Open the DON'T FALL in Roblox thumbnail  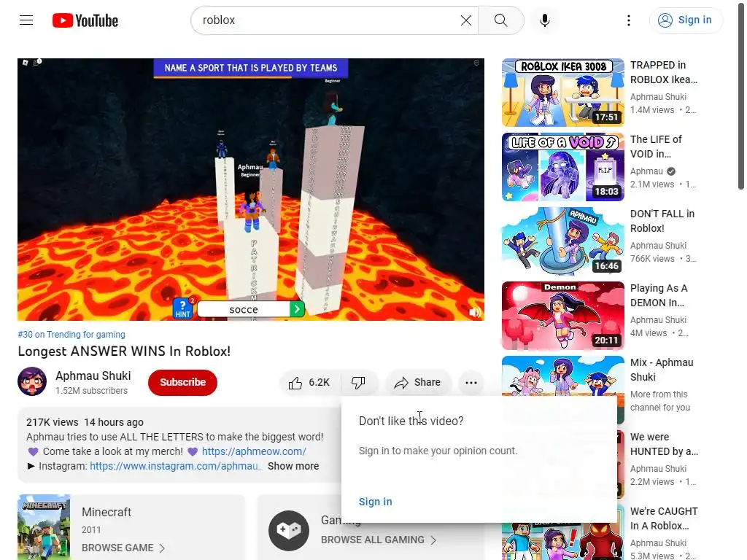562,241
